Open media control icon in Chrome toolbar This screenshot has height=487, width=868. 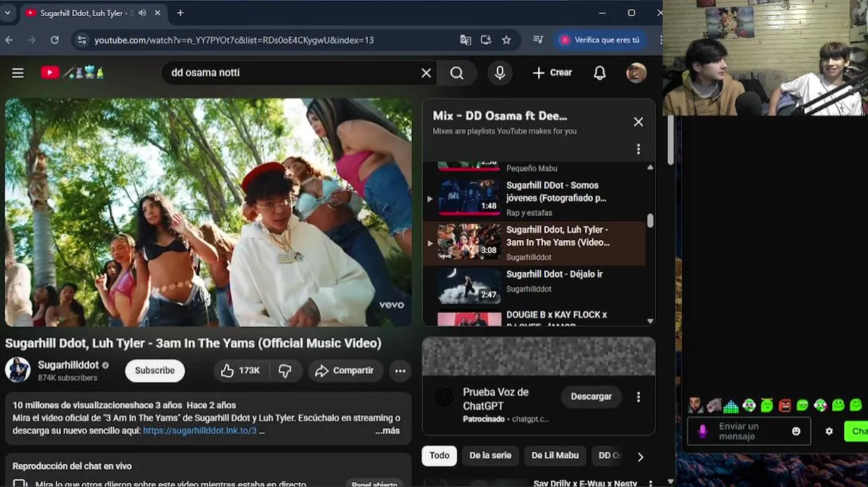(x=538, y=40)
